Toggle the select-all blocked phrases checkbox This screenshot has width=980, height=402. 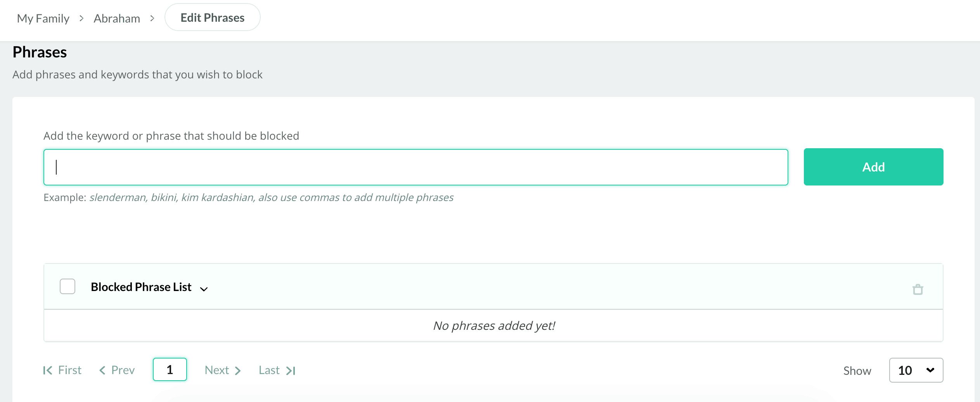(68, 286)
